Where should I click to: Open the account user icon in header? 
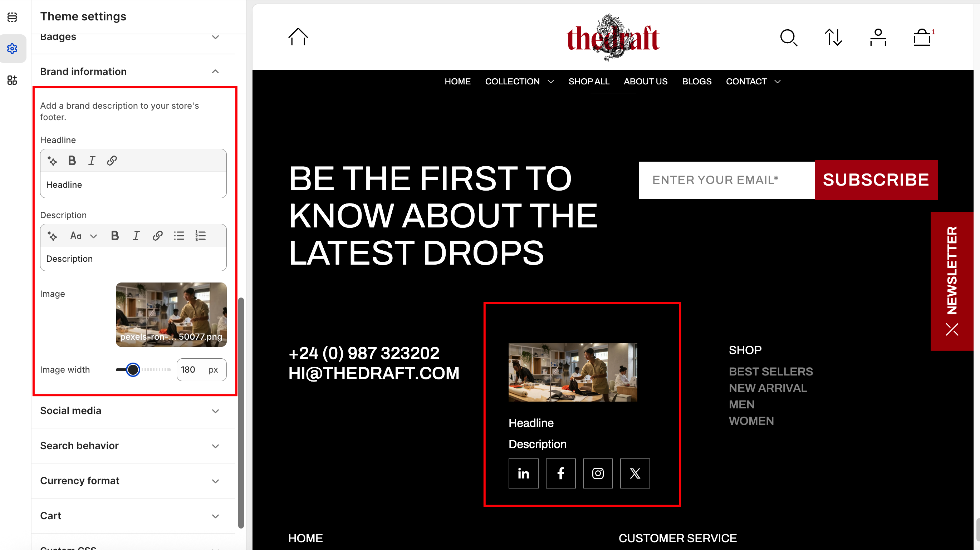878,38
